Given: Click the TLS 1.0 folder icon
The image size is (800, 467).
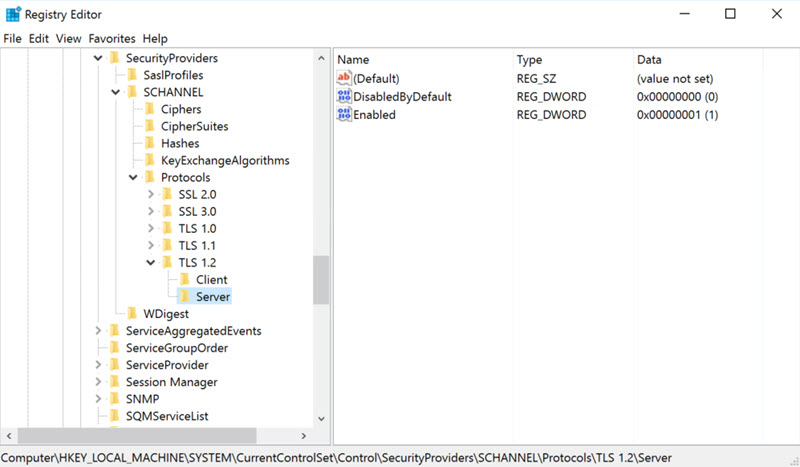Looking at the screenshot, I should click(x=167, y=228).
